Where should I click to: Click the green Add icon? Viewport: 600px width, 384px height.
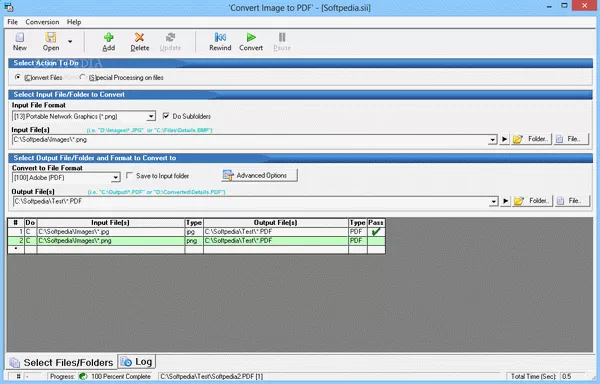tap(109, 37)
